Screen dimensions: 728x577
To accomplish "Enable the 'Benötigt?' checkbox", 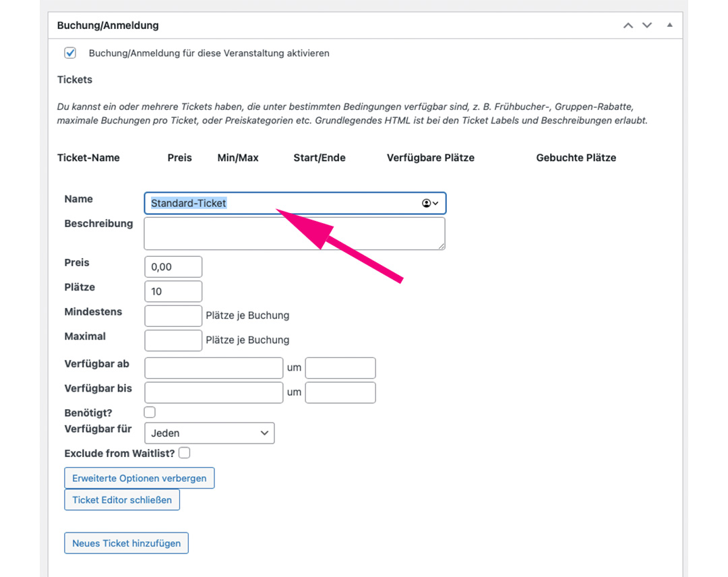I will [150, 412].
